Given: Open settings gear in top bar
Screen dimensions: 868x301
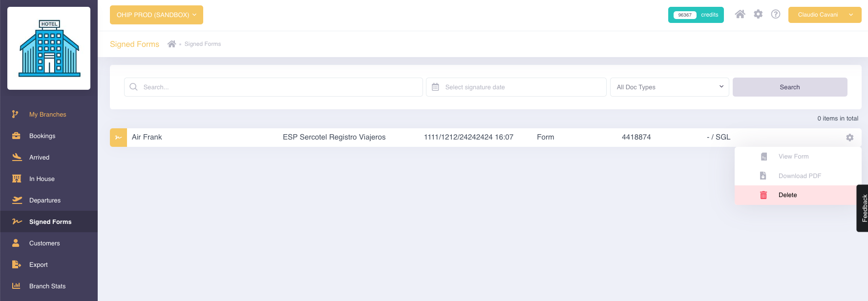Looking at the screenshot, I should 758,14.
